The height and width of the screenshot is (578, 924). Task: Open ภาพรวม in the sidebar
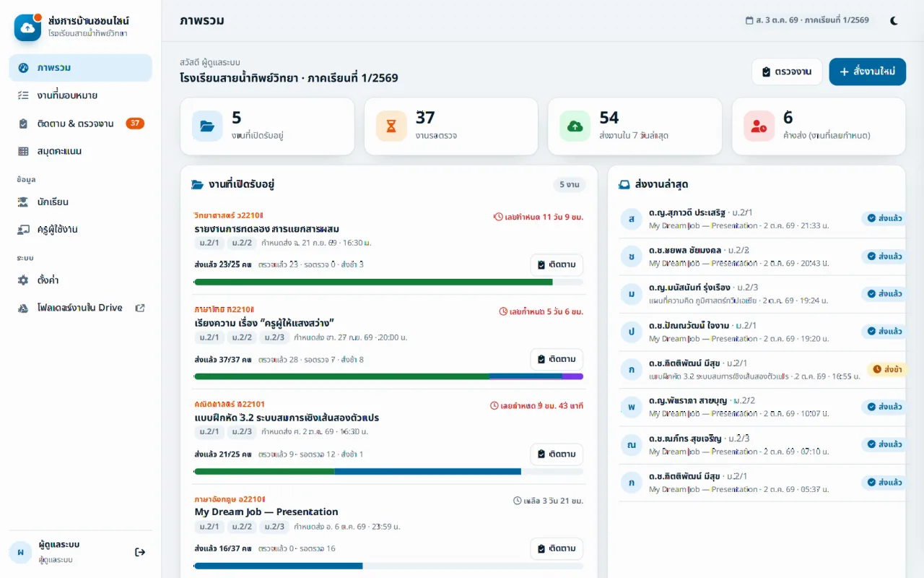pos(80,68)
